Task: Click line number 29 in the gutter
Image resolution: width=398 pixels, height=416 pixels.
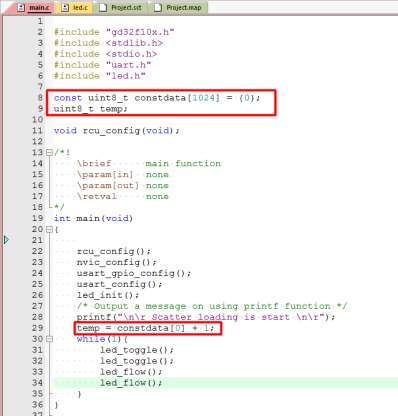Action: [x=37, y=328]
